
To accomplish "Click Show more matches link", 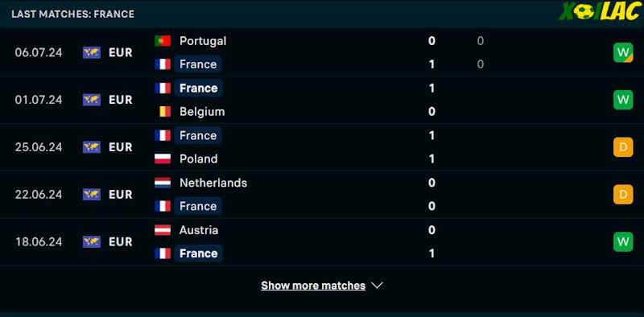I will pos(313,286).
